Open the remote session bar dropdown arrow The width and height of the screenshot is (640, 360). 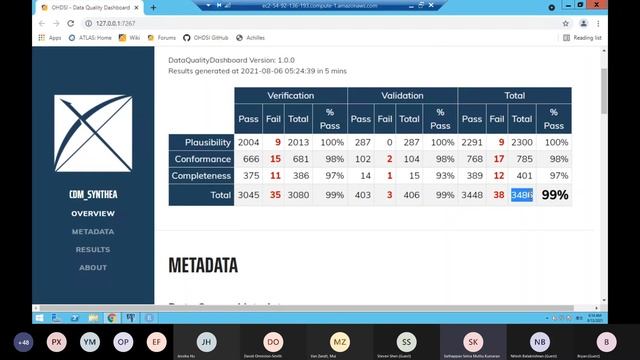click(x=208, y=5)
